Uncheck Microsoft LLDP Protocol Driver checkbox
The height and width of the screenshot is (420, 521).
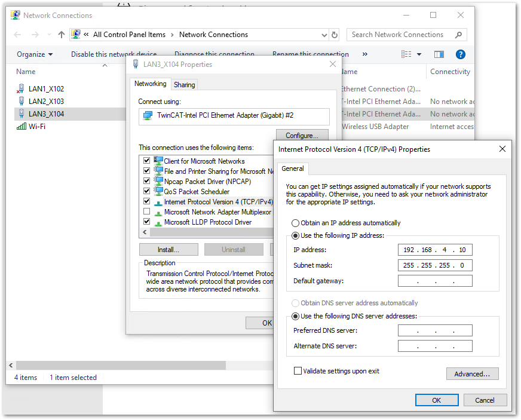146,222
